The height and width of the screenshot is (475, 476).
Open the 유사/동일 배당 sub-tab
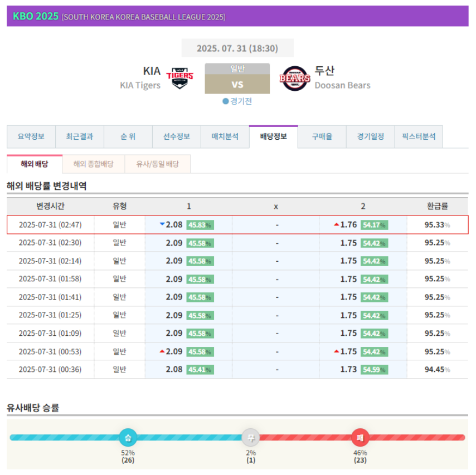(158, 164)
